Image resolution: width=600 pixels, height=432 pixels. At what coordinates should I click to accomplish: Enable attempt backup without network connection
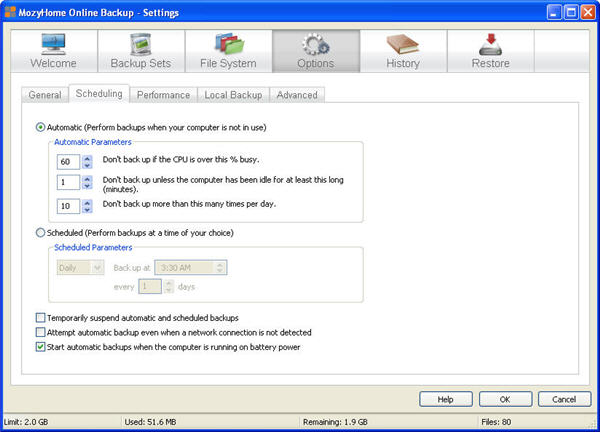(x=40, y=332)
